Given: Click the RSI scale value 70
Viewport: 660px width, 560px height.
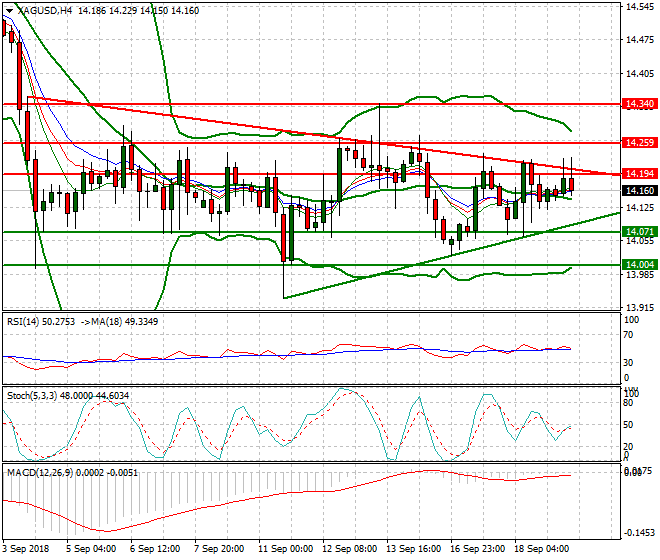Looking at the screenshot, I should (x=628, y=335).
